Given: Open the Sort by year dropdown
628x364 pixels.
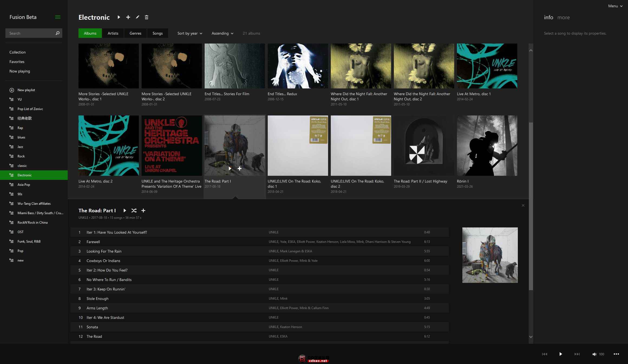Looking at the screenshot, I should 190,33.
